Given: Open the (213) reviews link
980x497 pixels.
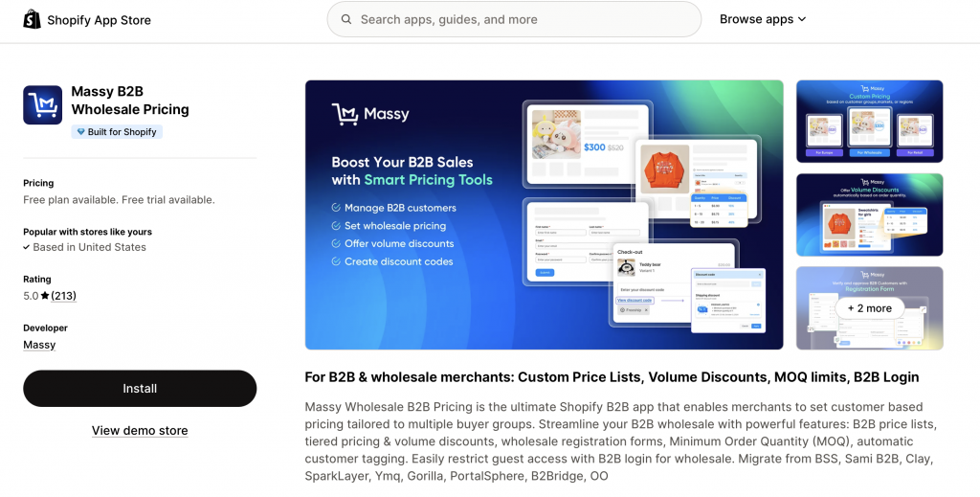Looking at the screenshot, I should pos(64,296).
